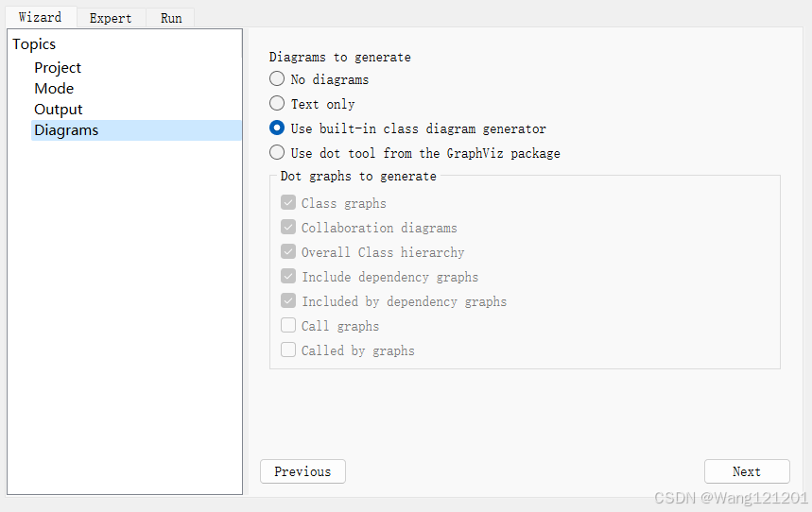
Task: Switch to the Wizard tab
Action: 40,17
